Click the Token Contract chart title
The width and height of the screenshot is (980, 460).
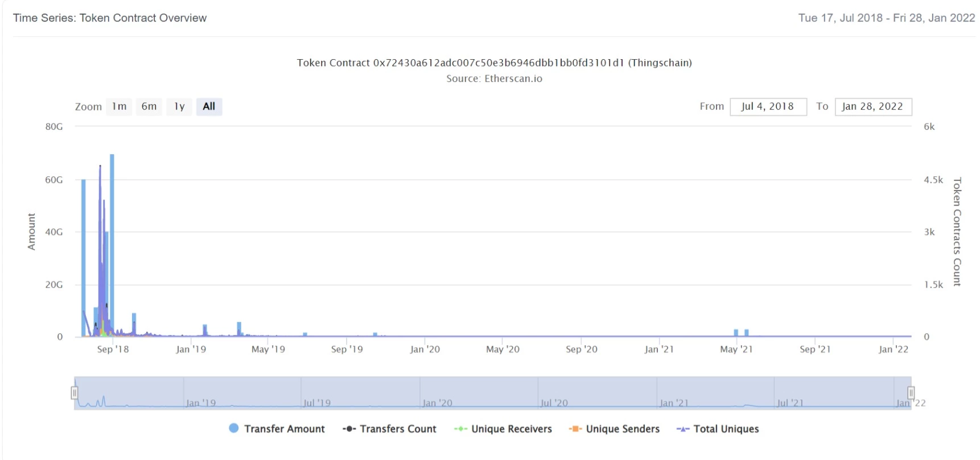coord(494,63)
